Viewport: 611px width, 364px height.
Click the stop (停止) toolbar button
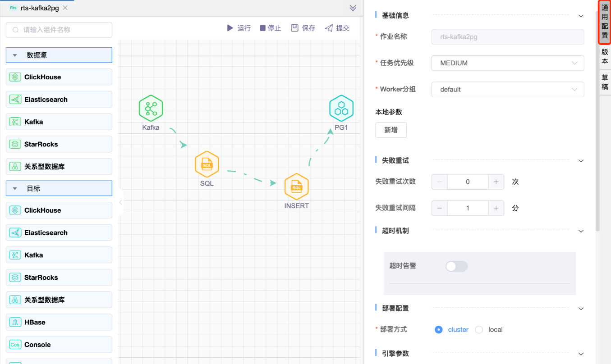[x=270, y=28]
